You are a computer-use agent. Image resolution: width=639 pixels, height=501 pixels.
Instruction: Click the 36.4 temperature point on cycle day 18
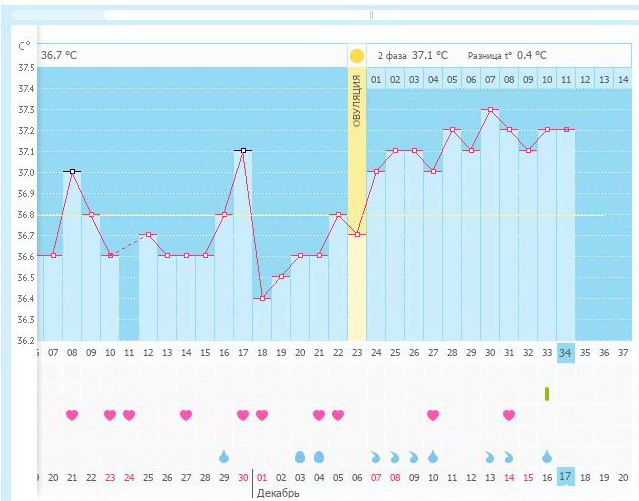(262, 298)
